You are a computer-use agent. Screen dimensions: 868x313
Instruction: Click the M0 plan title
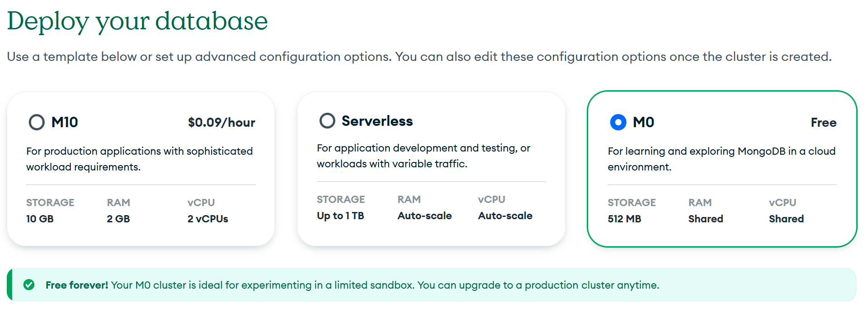pos(643,122)
